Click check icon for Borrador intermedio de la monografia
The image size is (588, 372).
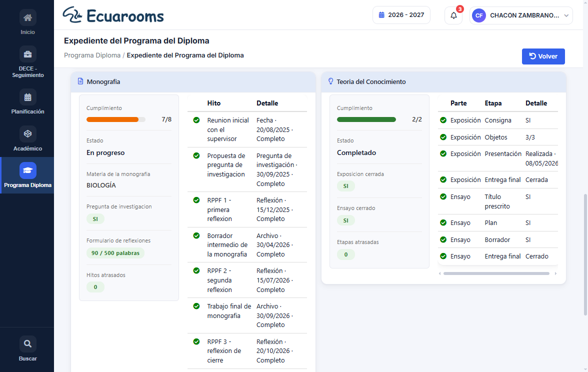(x=196, y=235)
